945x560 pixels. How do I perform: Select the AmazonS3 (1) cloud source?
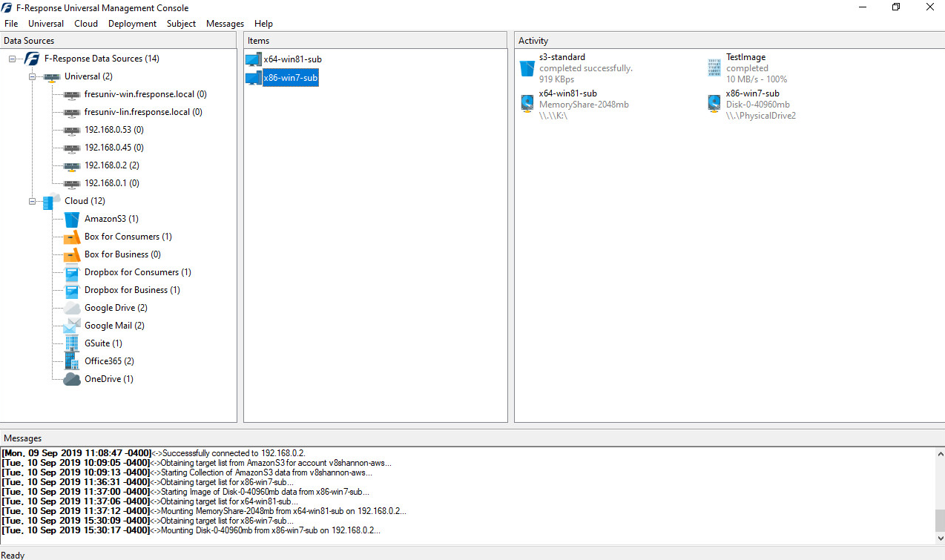point(111,219)
